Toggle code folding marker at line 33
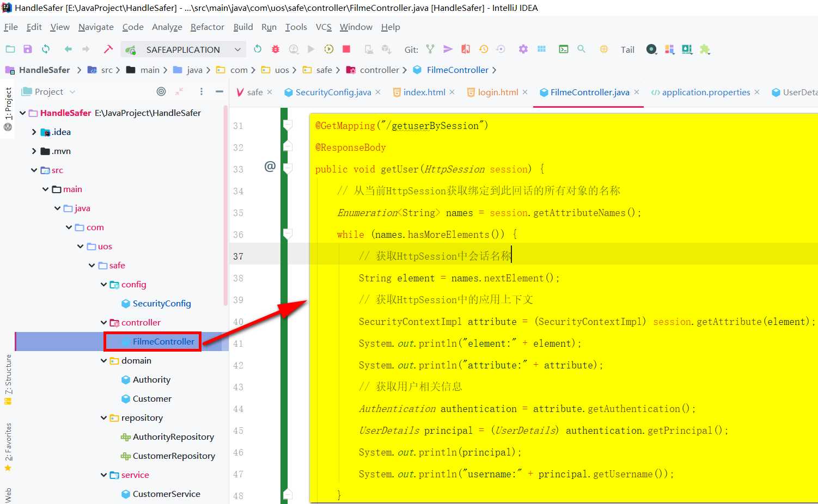This screenshot has height=504, width=818. (x=288, y=168)
